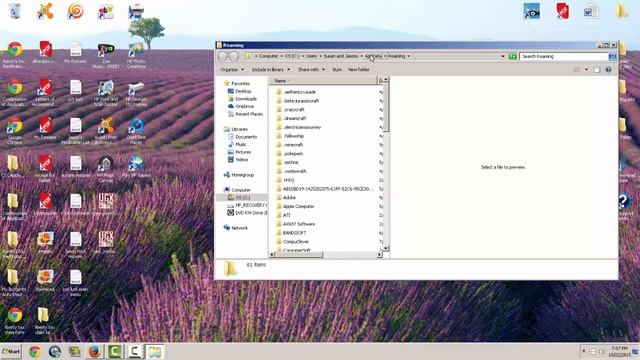The image size is (640, 360).
Task: Select Documents library in navigation pane
Action: 246,137
